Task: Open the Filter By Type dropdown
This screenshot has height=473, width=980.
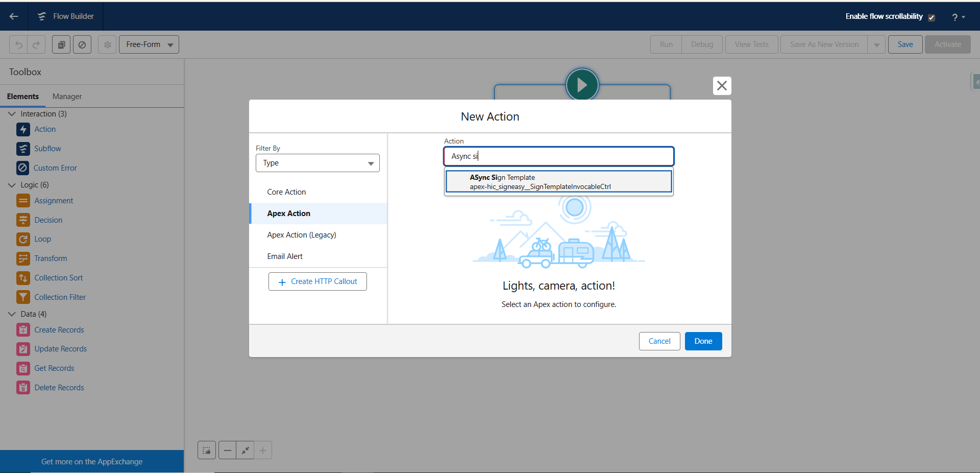Action: pyautogui.click(x=317, y=163)
